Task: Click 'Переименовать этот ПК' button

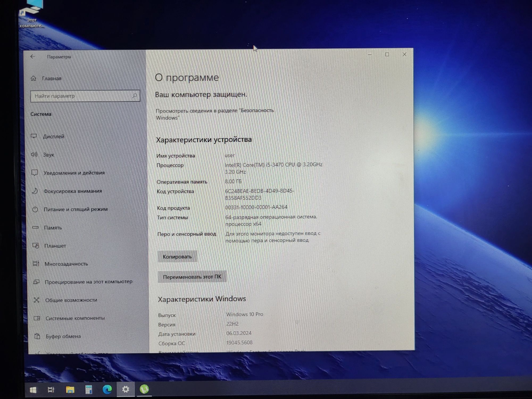Action: (x=192, y=277)
